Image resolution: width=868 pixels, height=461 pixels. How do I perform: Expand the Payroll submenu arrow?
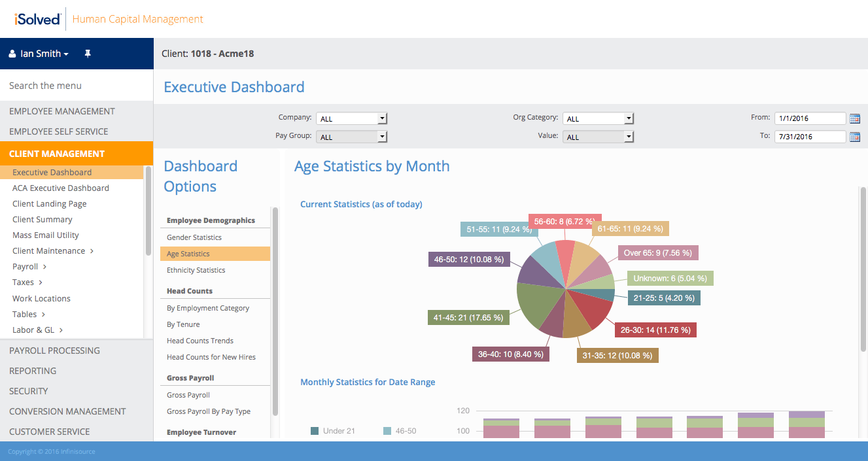point(44,267)
